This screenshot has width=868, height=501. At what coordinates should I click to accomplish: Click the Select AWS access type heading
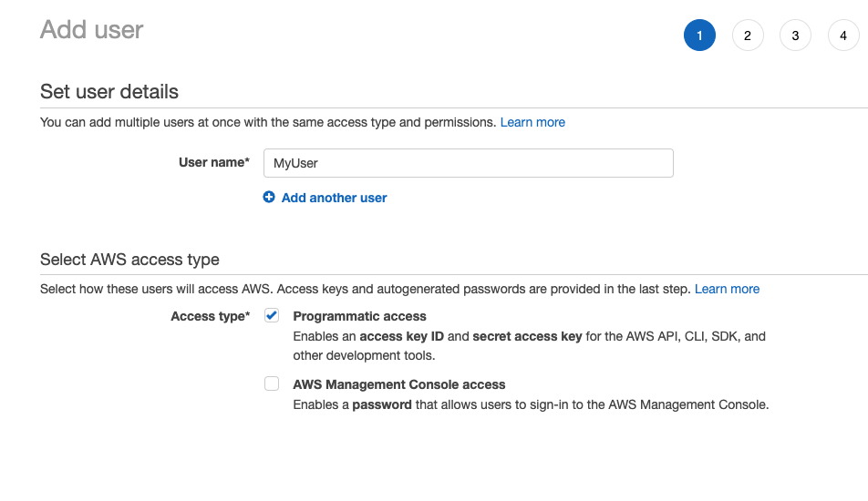point(129,260)
